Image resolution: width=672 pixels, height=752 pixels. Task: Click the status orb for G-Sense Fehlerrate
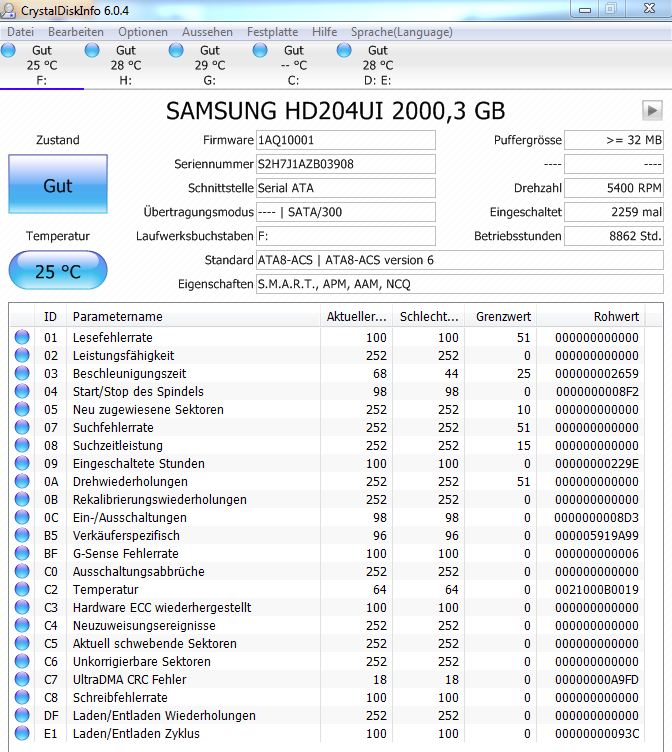22,553
